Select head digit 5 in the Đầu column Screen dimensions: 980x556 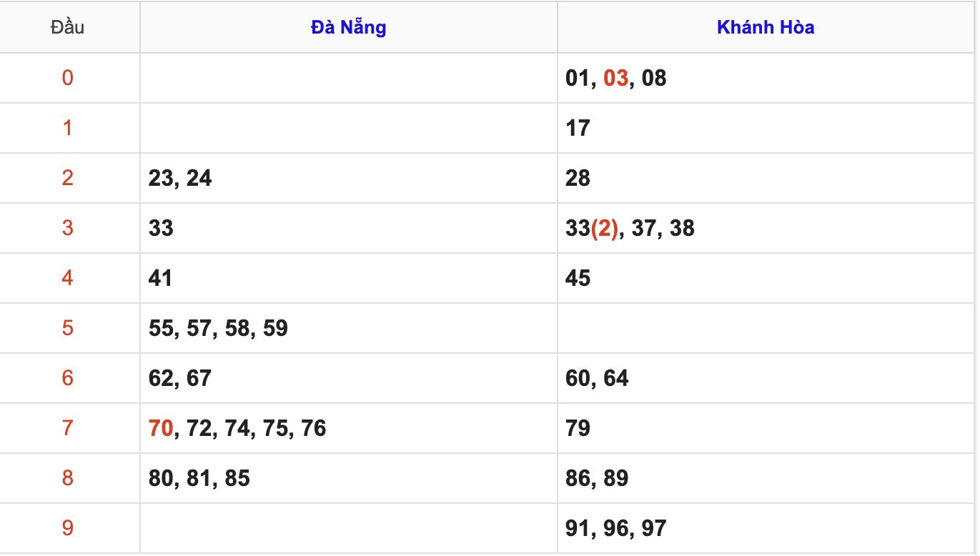[x=68, y=328]
